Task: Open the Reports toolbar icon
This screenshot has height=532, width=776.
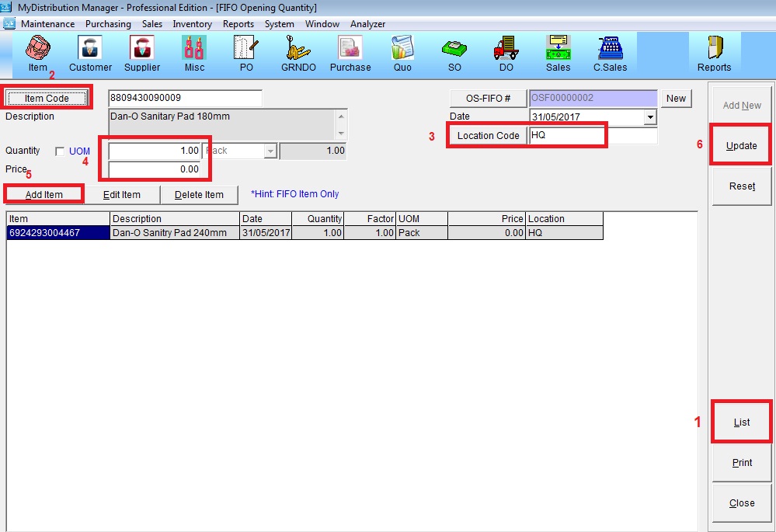Action: pyautogui.click(x=714, y=51)
